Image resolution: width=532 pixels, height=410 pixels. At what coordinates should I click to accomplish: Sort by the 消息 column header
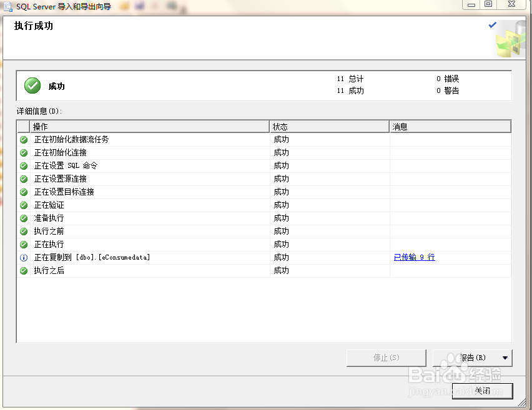(450, 127)
